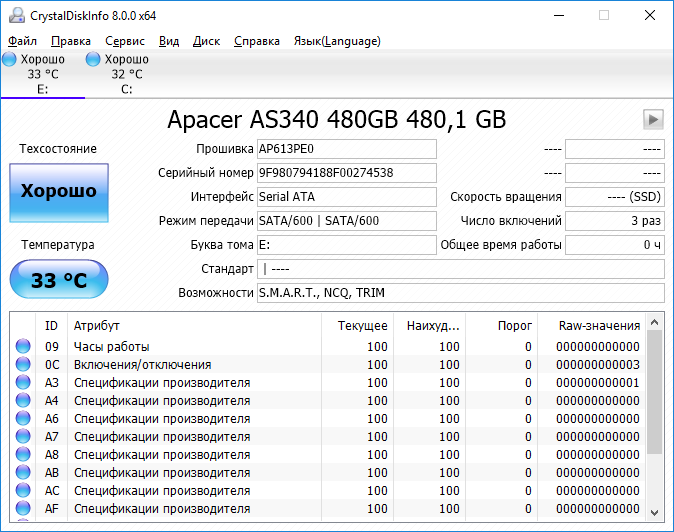Click the Порог column header
Image resolution: width=674 pixels, height=532 pixels.
click(x=502, y=326)
